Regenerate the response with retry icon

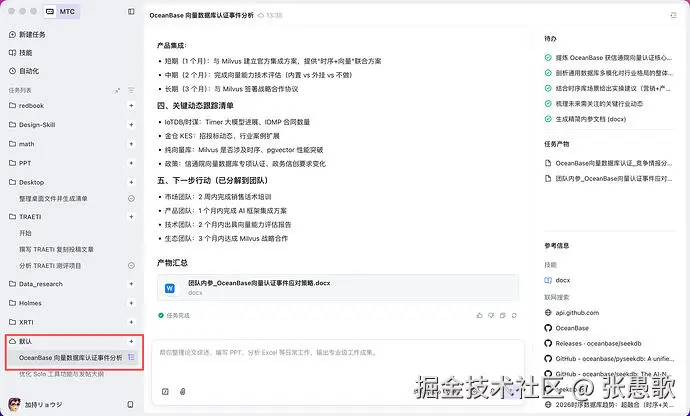(x=514, y=315)
